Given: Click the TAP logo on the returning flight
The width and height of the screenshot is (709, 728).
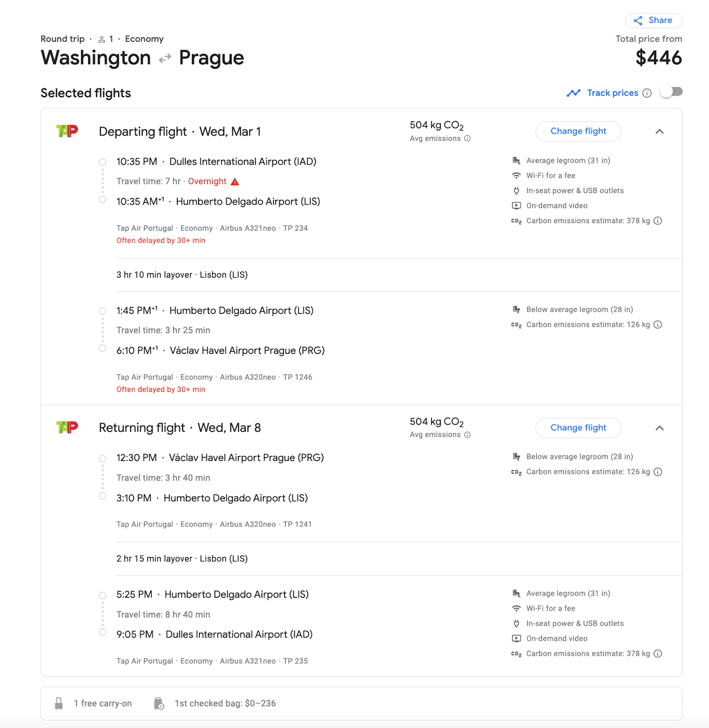Looking at the screenshot, I should [x=66, y=427].
